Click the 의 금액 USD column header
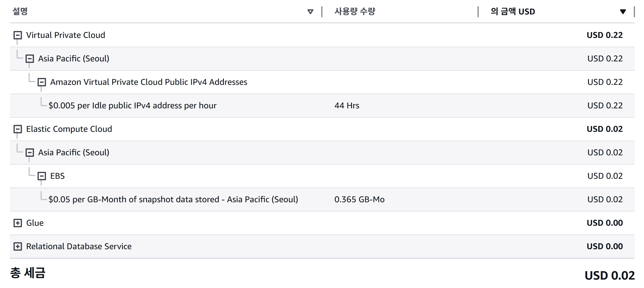 513,11
